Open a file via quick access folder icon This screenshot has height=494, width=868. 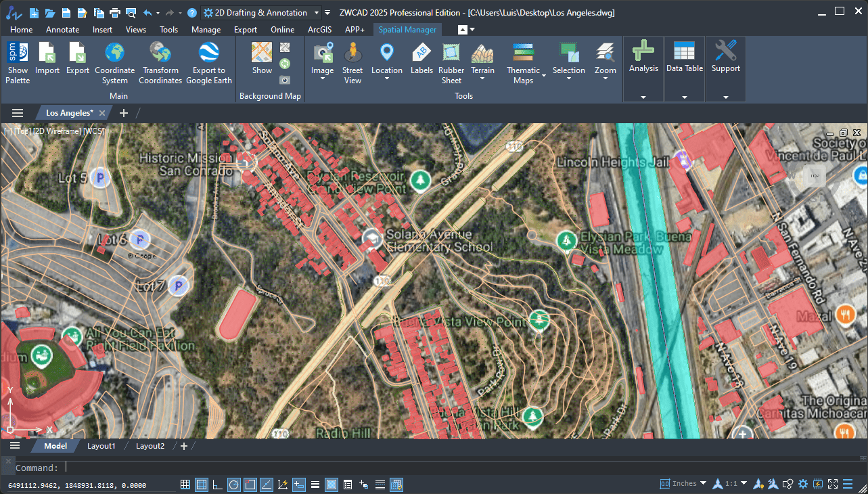[x=49, y=12]
